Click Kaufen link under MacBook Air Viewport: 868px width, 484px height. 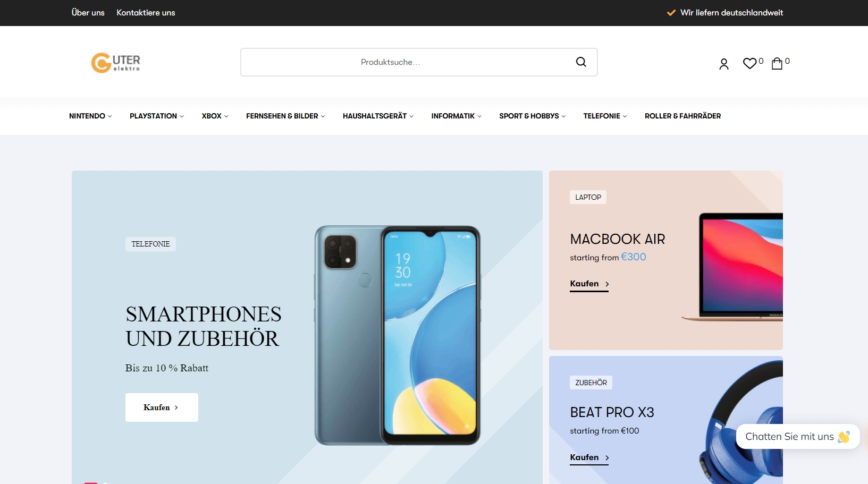point(589,284)
